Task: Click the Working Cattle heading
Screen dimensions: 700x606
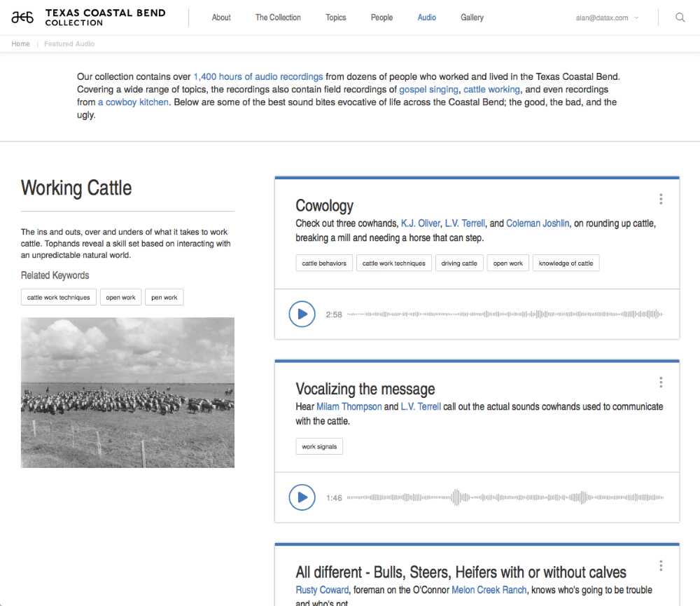Action: (76, 188)
